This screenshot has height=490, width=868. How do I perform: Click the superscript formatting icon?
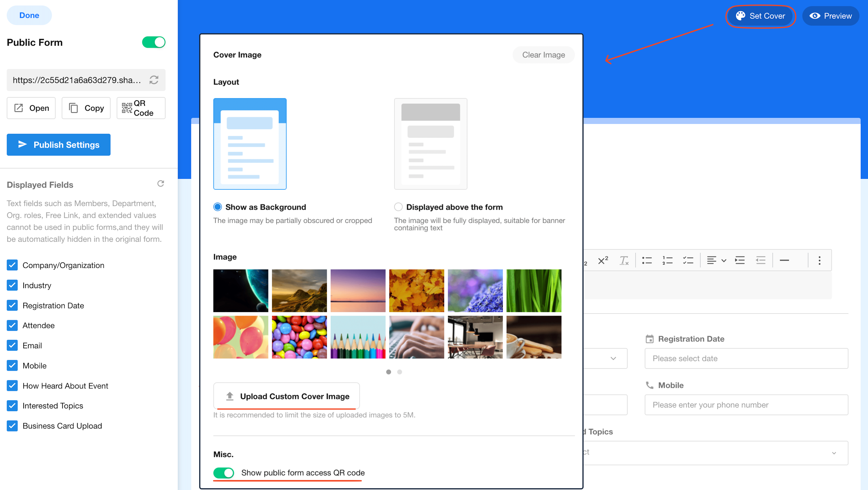603,260
